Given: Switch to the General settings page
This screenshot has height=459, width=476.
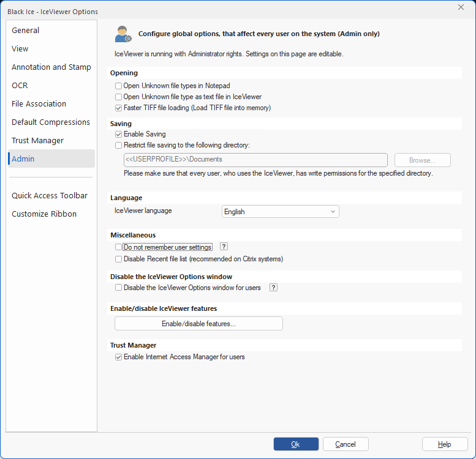Looking at the screenshot, I should click(26, 31).
